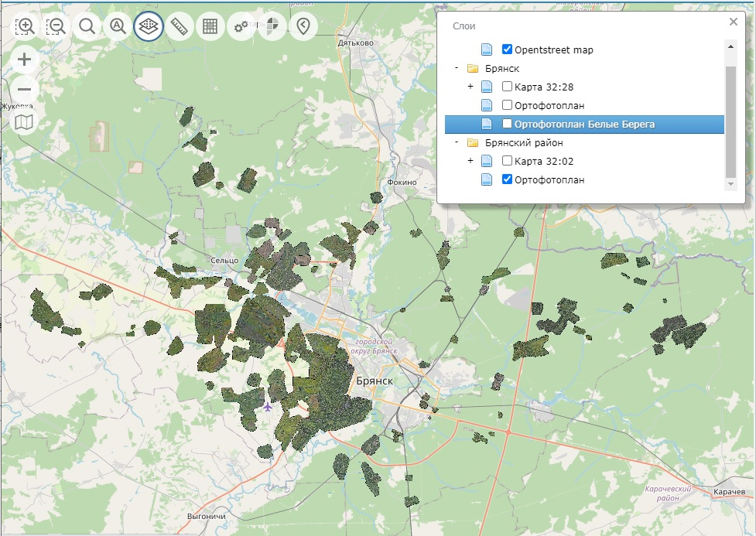Toggle the layers panel button
Image resolution: width=756 pixels, height=536 pixels.
[149, 26]
